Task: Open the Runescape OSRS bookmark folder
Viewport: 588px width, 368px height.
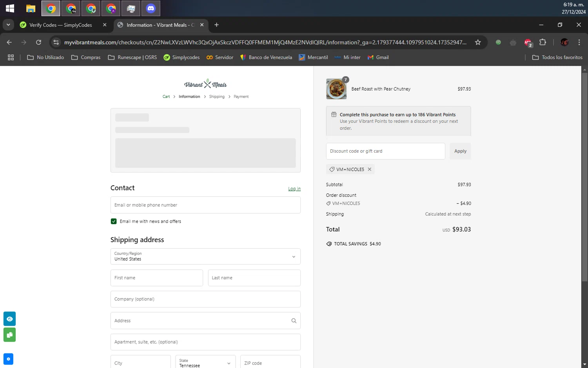Action: click(132, 57)
